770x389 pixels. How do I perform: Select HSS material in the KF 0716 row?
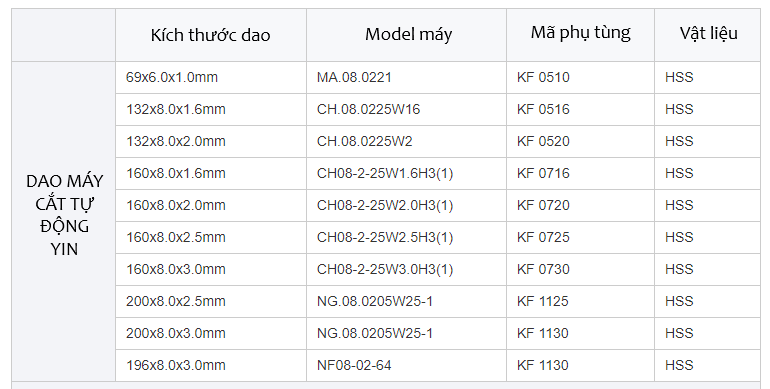(x=708, y=173)
